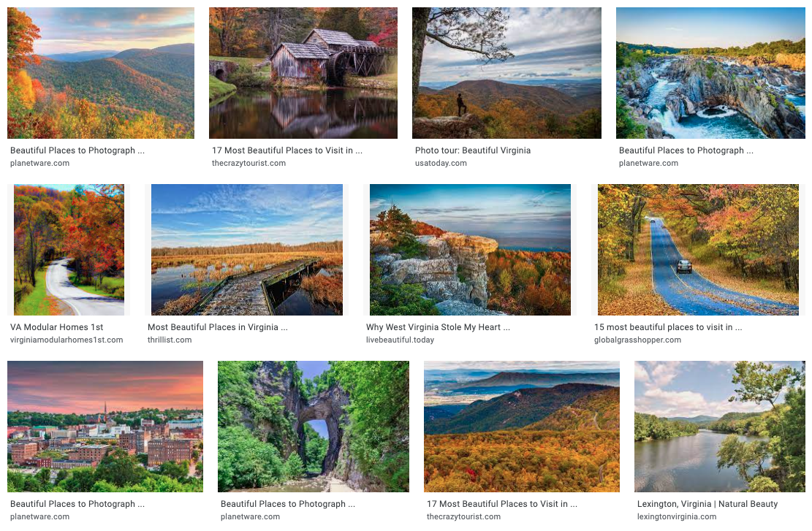Open the wooden boardwalk marsh image
This screenshot has width=812, height=531.
[x=247, y=250]
